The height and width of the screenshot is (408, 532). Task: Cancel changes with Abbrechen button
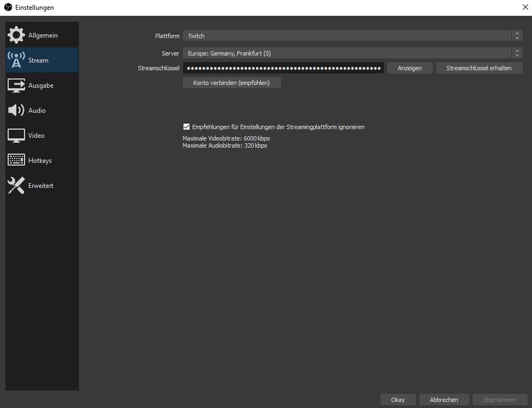click(x=444, y=400)
